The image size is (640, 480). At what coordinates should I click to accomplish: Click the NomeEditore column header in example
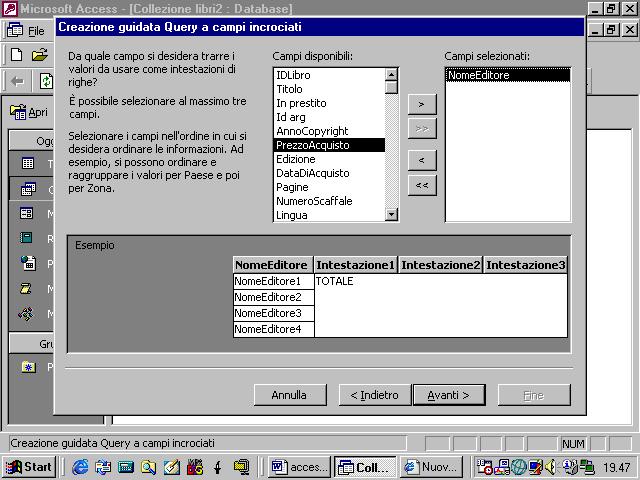[273, 265]
